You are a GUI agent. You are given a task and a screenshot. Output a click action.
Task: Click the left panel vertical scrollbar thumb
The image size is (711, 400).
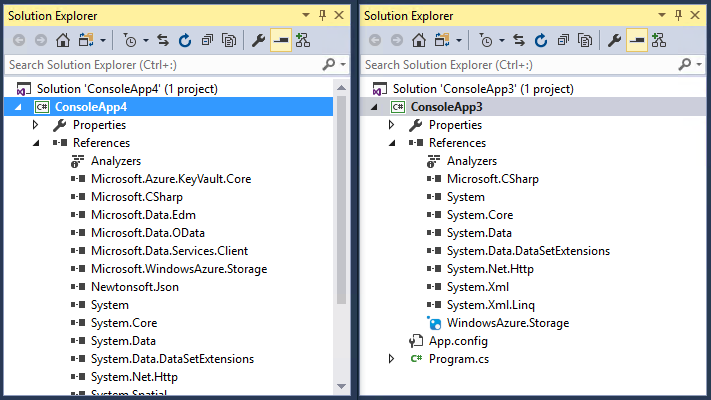341,200
